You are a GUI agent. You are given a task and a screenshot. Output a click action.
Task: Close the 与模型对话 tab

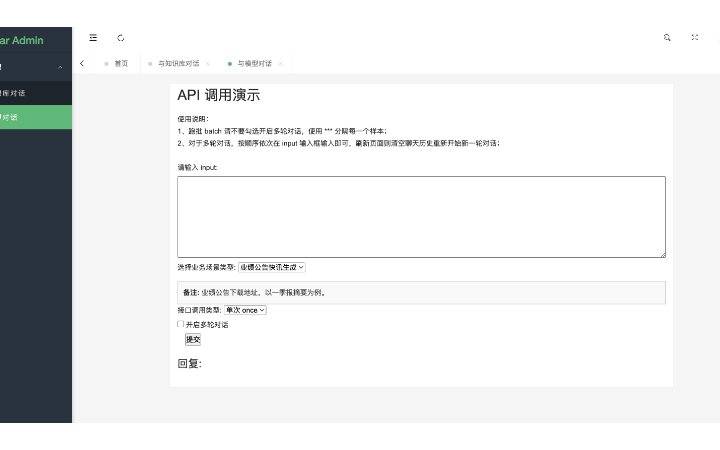click(x=281, y=63)
